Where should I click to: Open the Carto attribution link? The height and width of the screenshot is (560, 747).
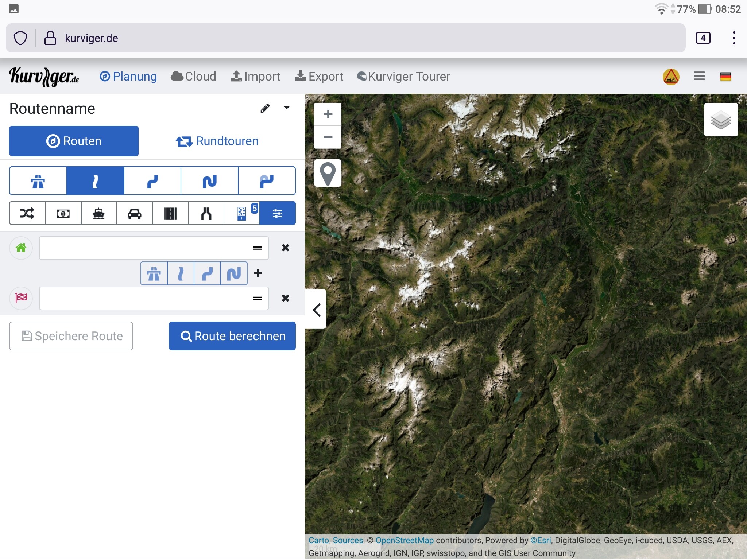[319, 540]
